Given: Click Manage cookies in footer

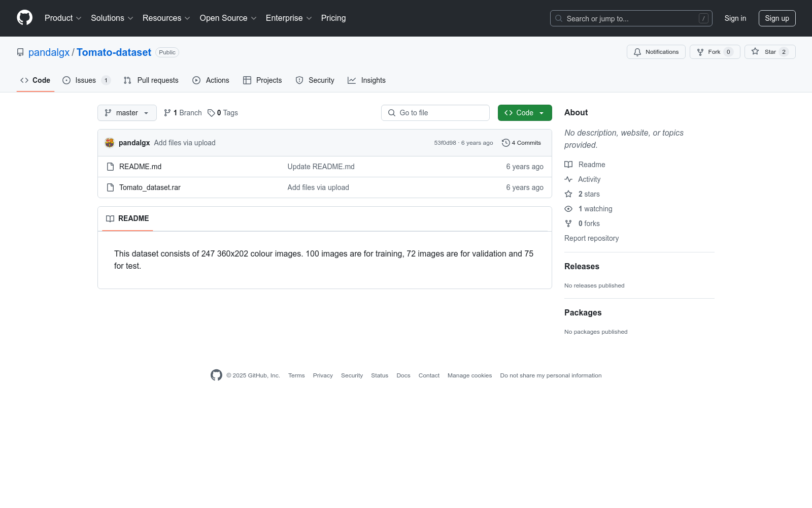Looking at the screenshot, I should (469, 375).
